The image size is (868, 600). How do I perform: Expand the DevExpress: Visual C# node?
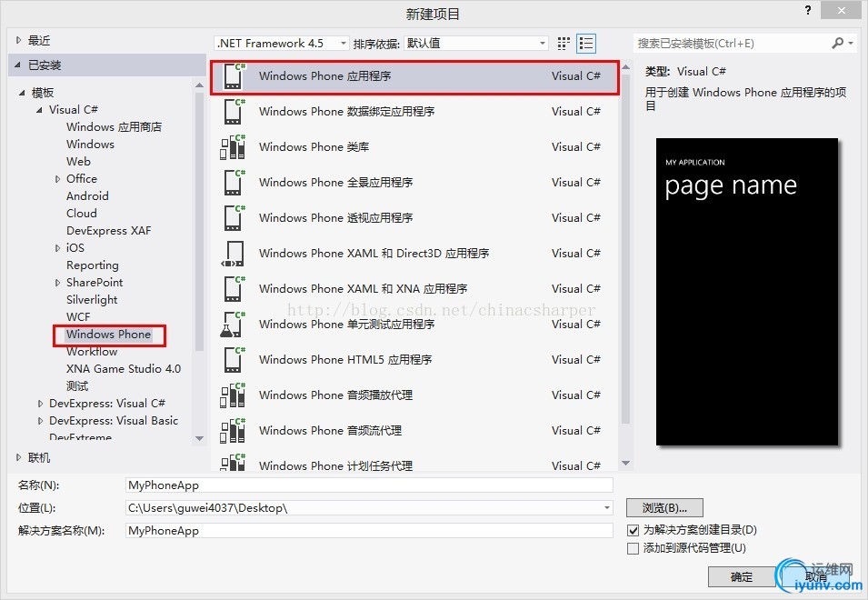(40, 404)
